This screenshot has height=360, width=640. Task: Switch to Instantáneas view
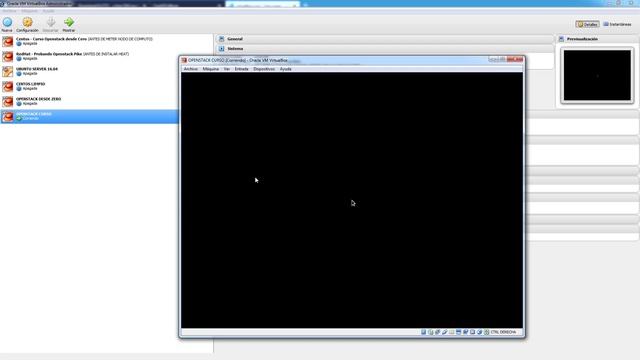click(x=618, y=24)
